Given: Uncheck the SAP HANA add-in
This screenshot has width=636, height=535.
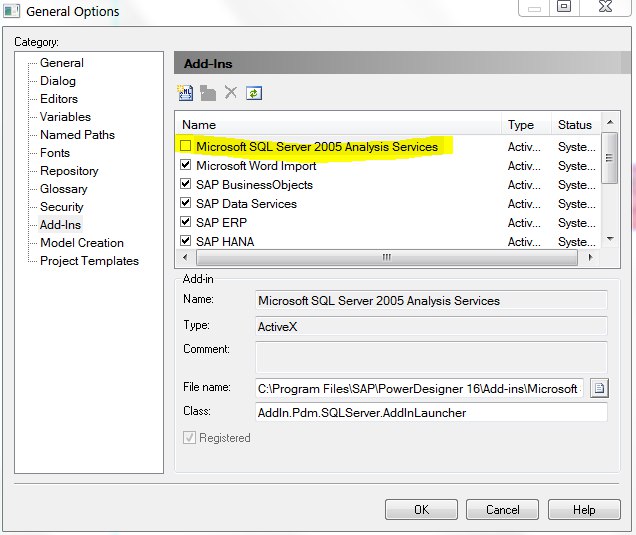Looking at the screenshot, I should (x=185, y=241).
